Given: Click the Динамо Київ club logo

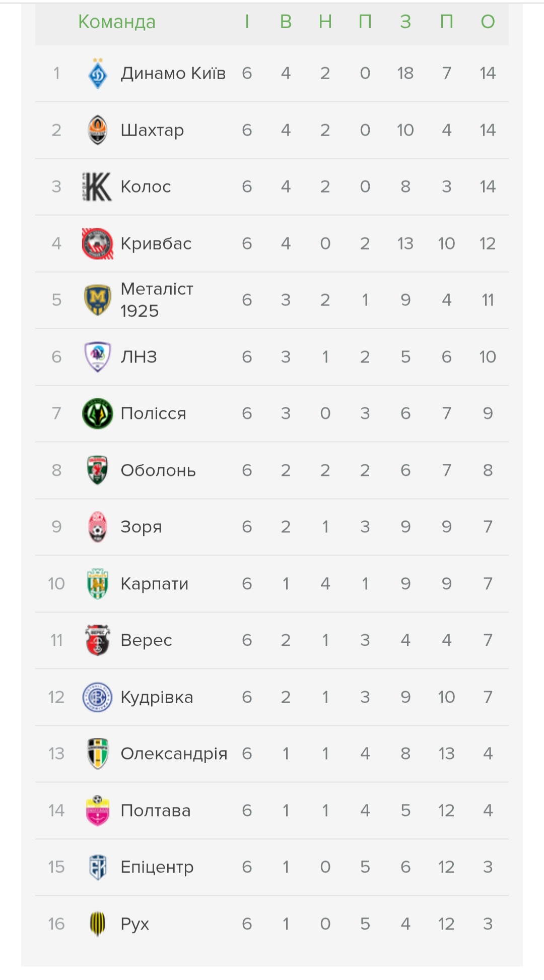Looking at the screenshot, I should click(x=97, y=74).
